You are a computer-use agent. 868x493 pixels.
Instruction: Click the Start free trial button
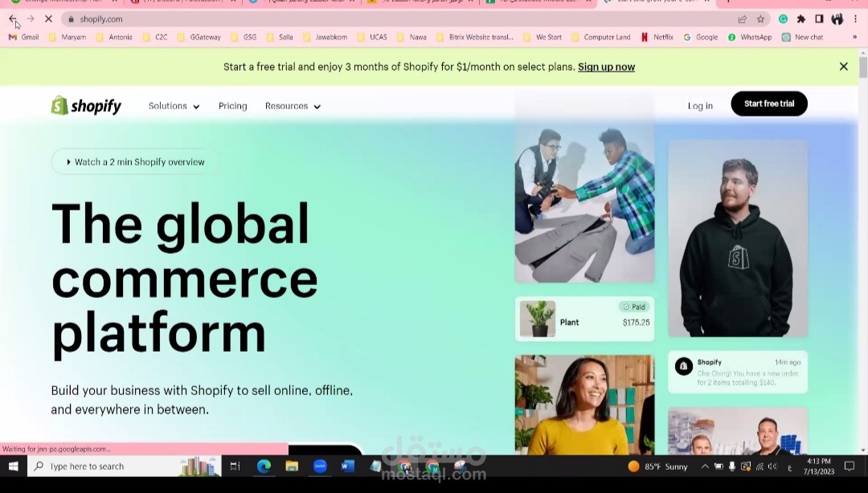[x=769, y=104]
